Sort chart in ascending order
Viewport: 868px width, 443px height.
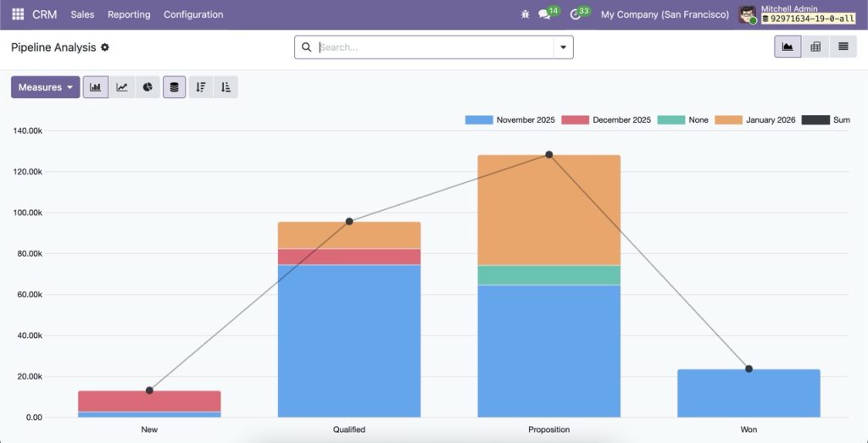tap(225, 87)
